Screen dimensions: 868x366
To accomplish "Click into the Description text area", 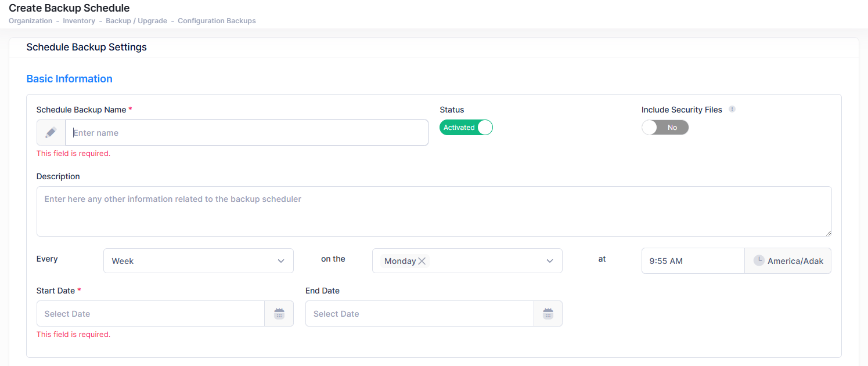I will [434, 212].
